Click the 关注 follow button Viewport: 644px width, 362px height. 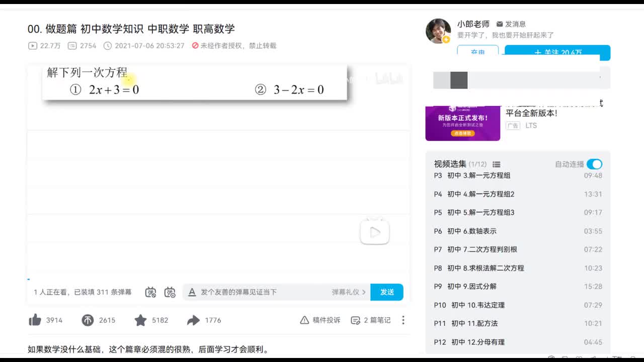click(x=557, y=52)
